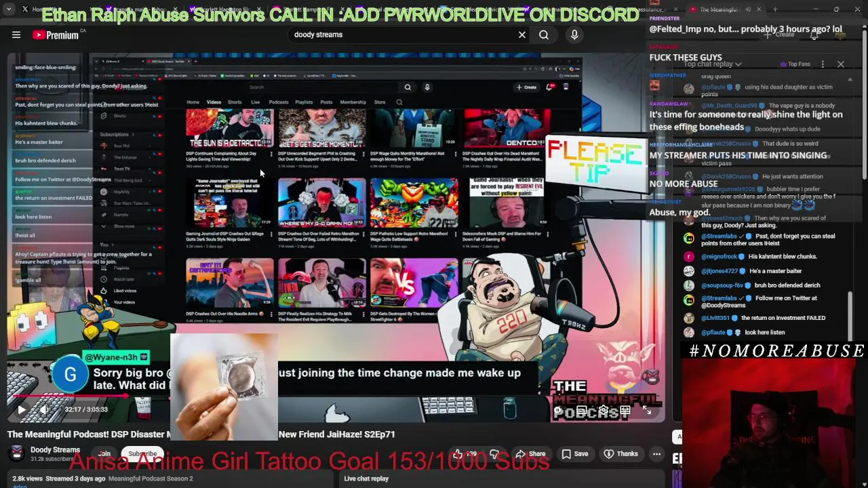This screenshot has height=488, width=868.
Task: Go to YouTube Premium home logo
Action: pyautogui.click(x=56, y=35)
